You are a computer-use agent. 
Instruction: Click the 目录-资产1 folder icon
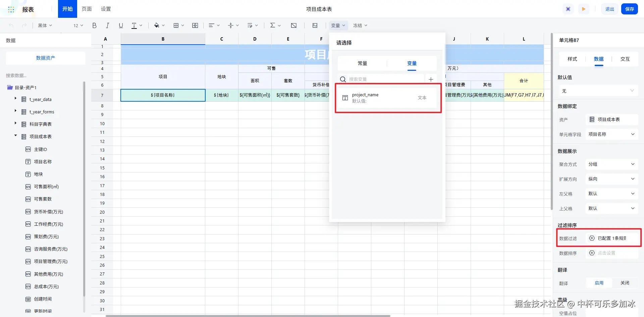pyautogui.click(x=10, y=88)
